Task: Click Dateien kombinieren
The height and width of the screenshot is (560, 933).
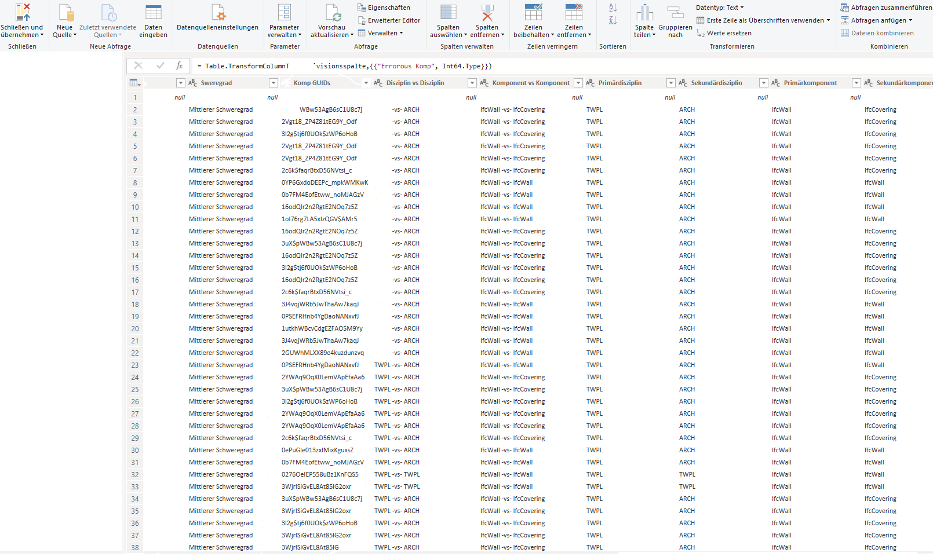Action: (877, 33)
